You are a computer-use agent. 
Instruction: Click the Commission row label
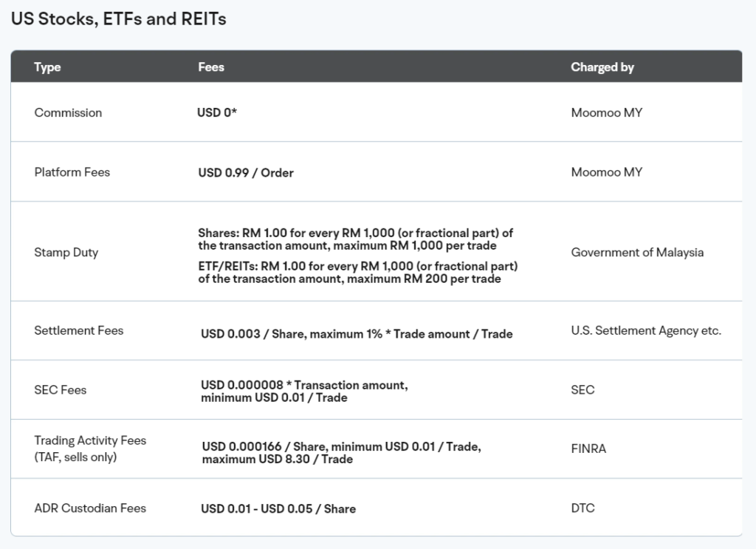tap(68, 112)
